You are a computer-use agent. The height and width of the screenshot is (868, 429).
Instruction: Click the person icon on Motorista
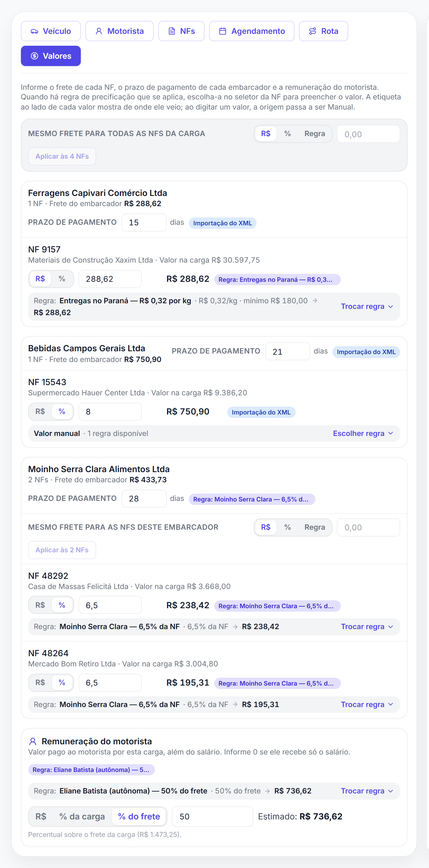click(99, 31)
